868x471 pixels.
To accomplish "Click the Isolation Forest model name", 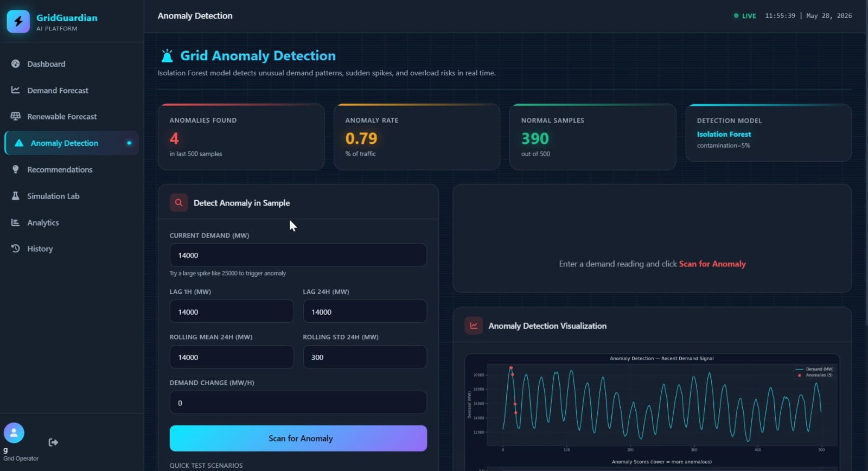I will coord(724,134).
